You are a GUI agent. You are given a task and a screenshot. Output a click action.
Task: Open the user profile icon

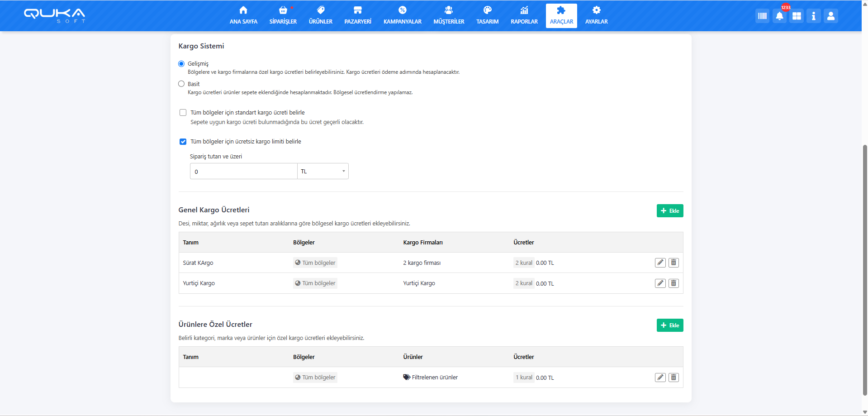(x=830, y=16)
